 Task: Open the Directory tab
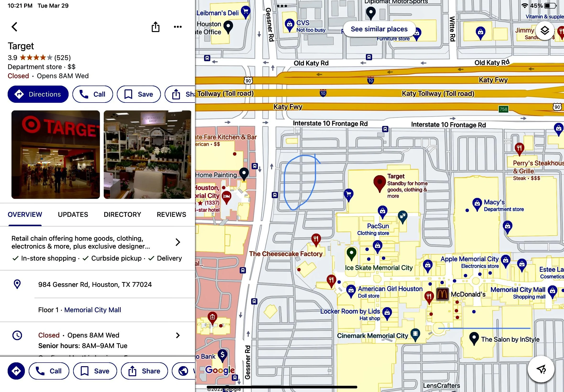pos(122,215)
